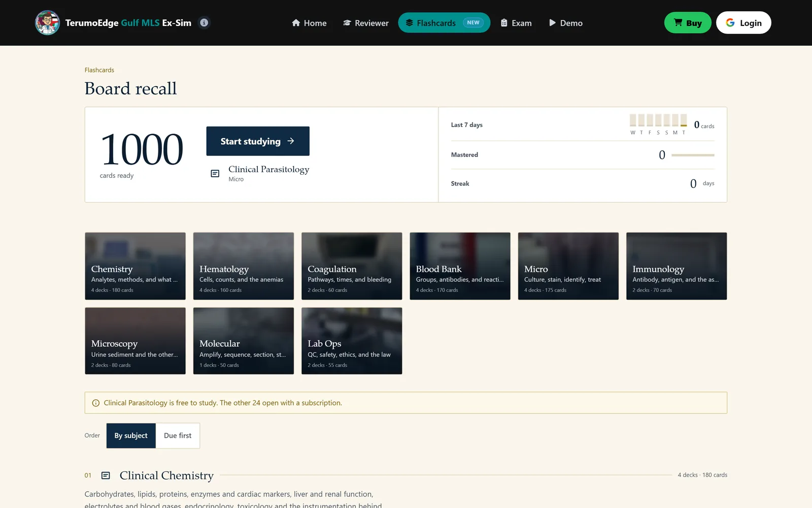
Task: Open the Lab Ops subject card
Action: point(352,341)
